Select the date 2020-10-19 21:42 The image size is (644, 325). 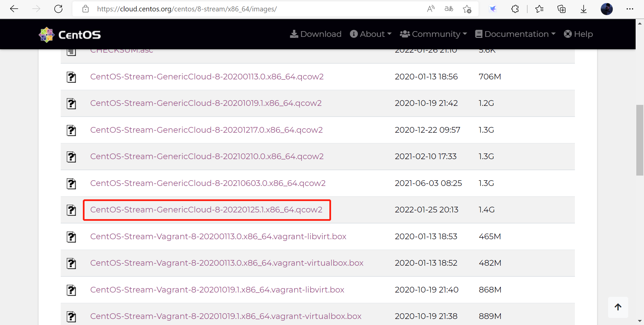(426, 103)
